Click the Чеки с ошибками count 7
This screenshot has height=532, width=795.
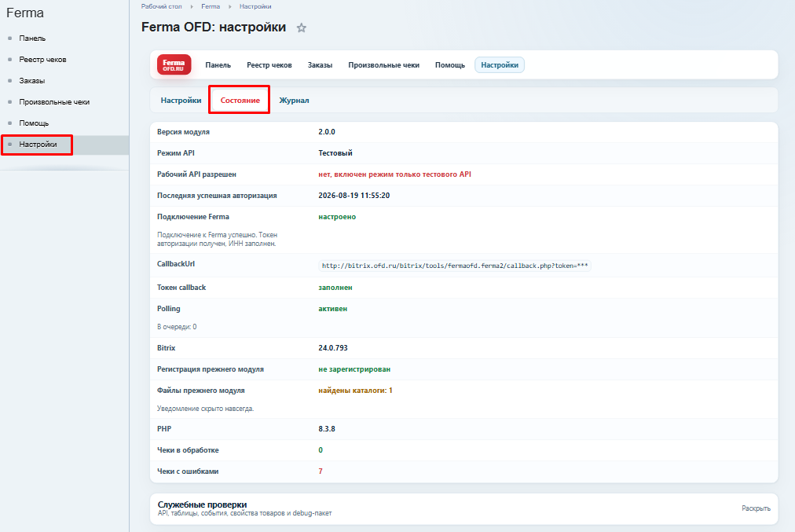[x=321, y=471]
